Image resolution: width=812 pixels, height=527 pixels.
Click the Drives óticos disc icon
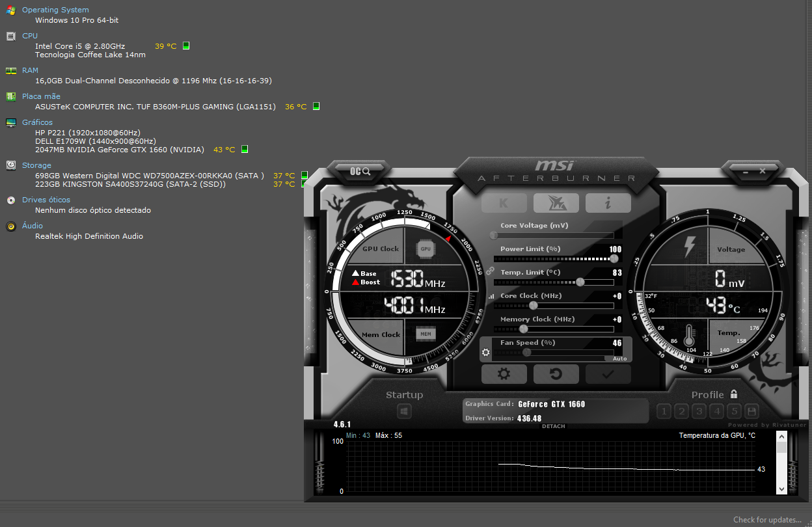[x=11, y=200]
